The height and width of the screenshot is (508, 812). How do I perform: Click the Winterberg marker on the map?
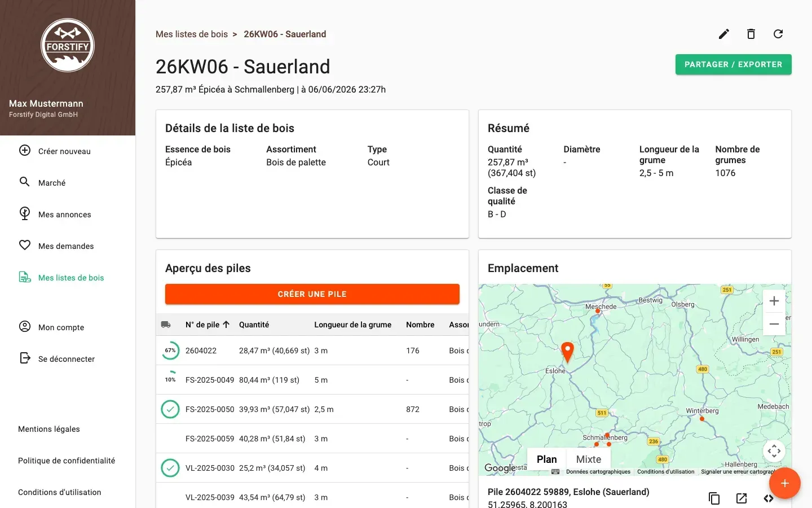pos(702,419)
